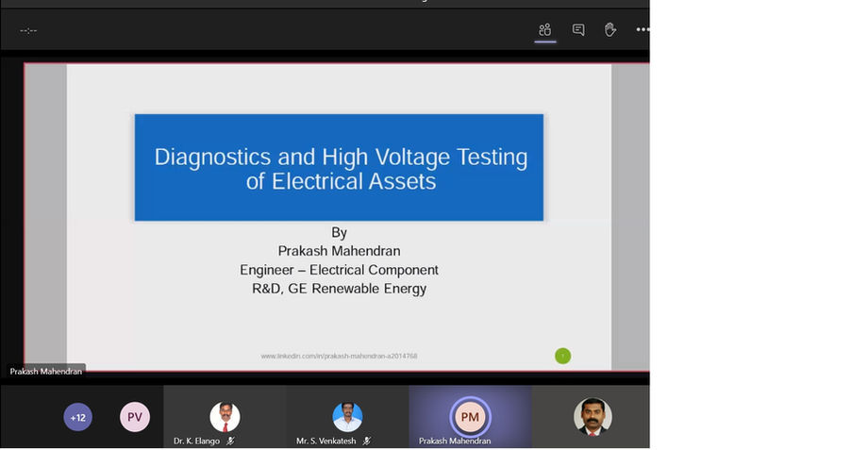The width and height of the screenshot is (868, 450).
Task: Select Dr. K. Elango's video tile
Action: (225, 417)
